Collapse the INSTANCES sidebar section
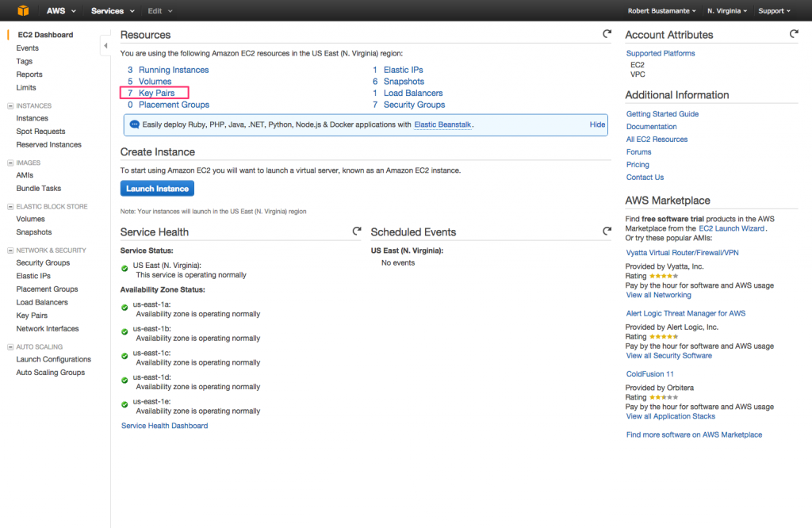812x528 pixels. coord(10,105)
